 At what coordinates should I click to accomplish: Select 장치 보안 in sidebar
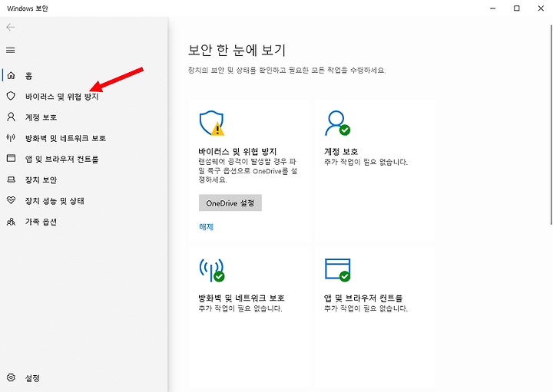coord(41,180)
